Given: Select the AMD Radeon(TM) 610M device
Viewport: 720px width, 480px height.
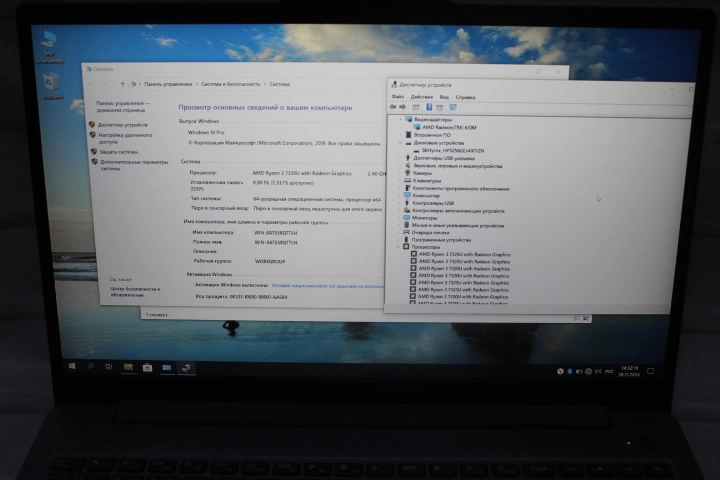Looking at the screenshot, I should pos(448,127).
